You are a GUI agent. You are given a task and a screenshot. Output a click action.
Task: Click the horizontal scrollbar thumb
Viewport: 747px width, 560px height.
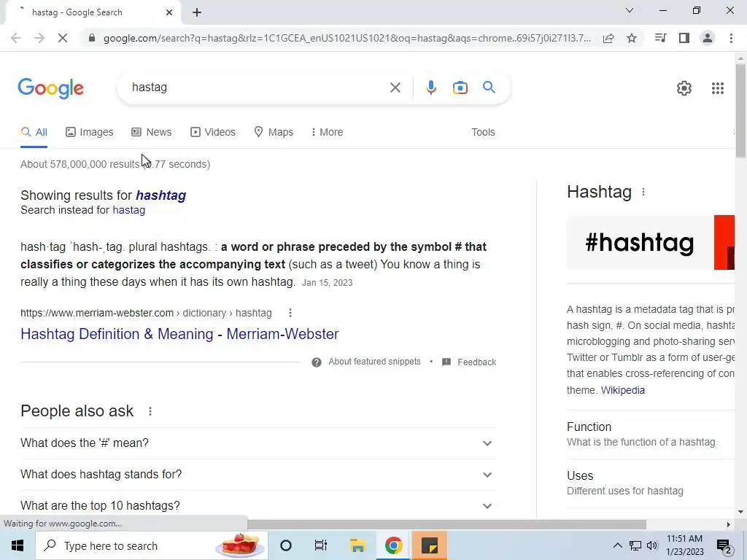447,525
